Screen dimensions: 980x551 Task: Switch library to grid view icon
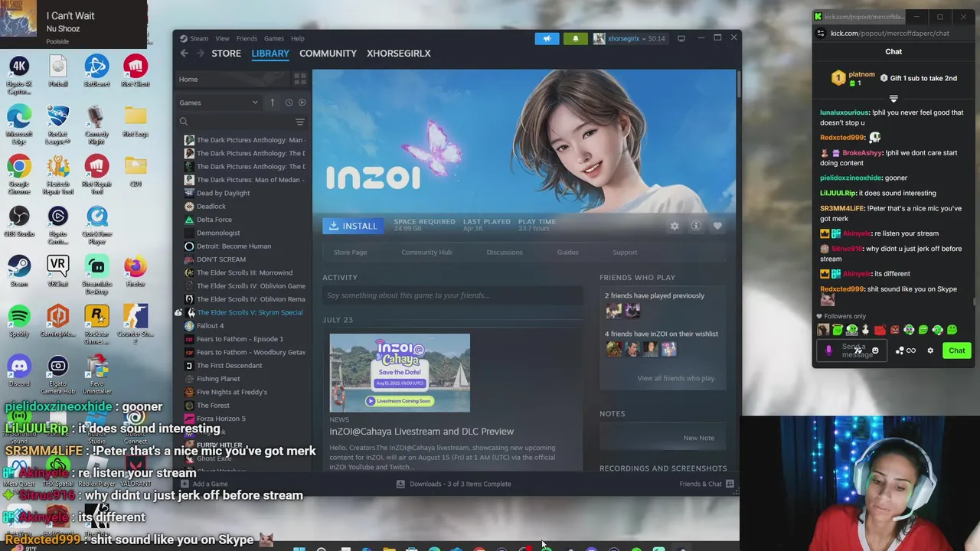[x=300, y=79]
